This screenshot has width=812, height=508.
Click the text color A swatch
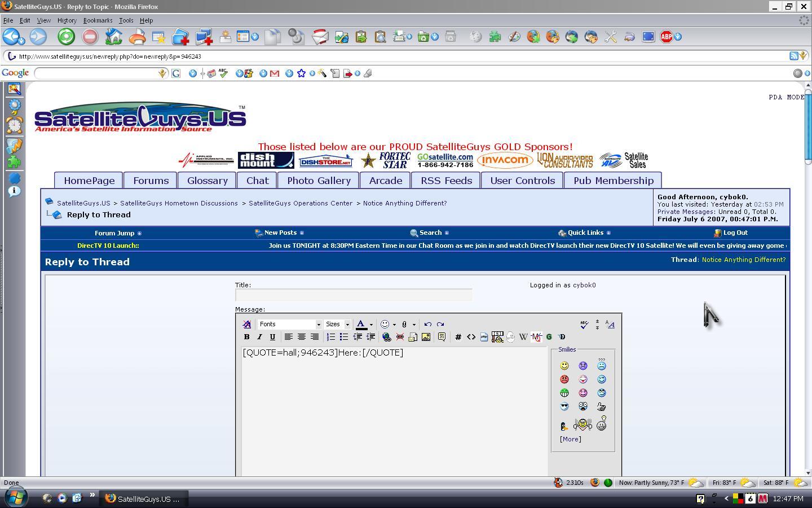click(361, 324)
